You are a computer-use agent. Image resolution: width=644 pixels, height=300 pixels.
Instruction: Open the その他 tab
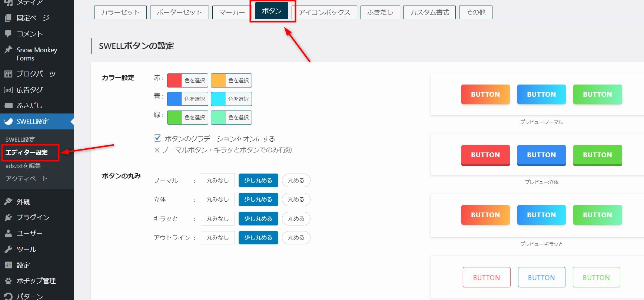point(476,12)
